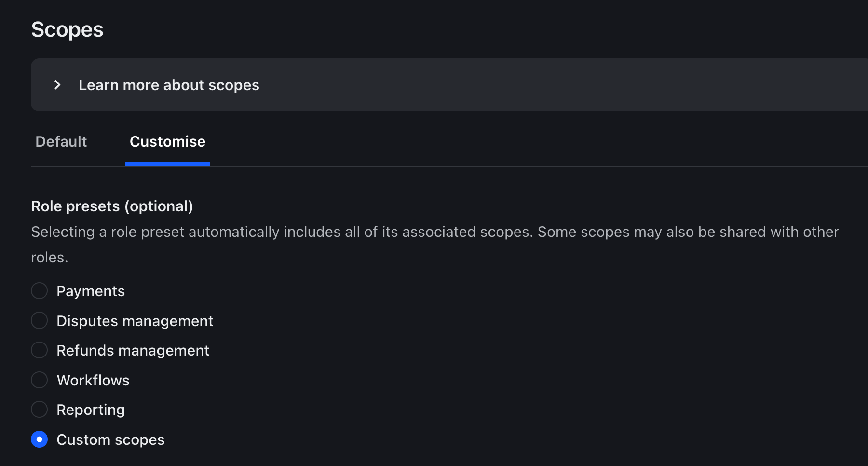Click the 'Disputes management' label text
This screenshot has height=466, width=868.
pyautogui.click(x=135, y=321)
